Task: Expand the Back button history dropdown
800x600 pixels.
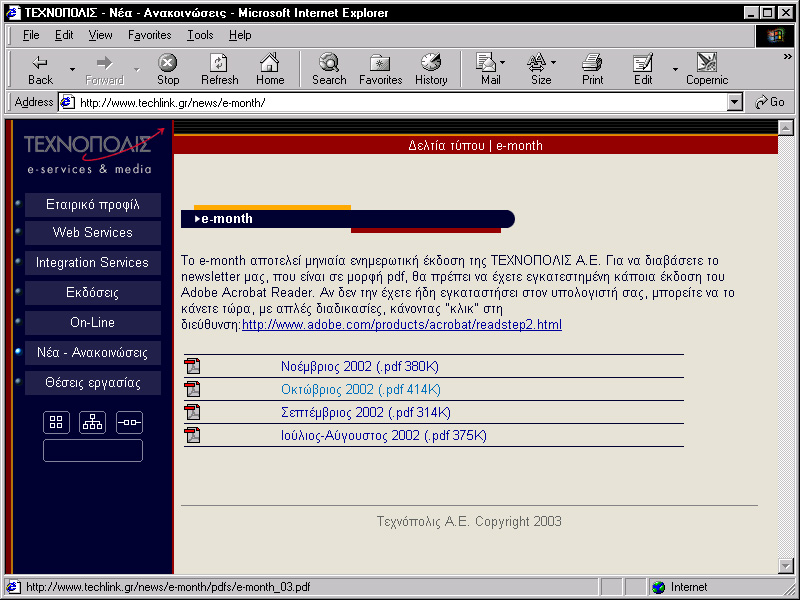Action: (72, 69)
